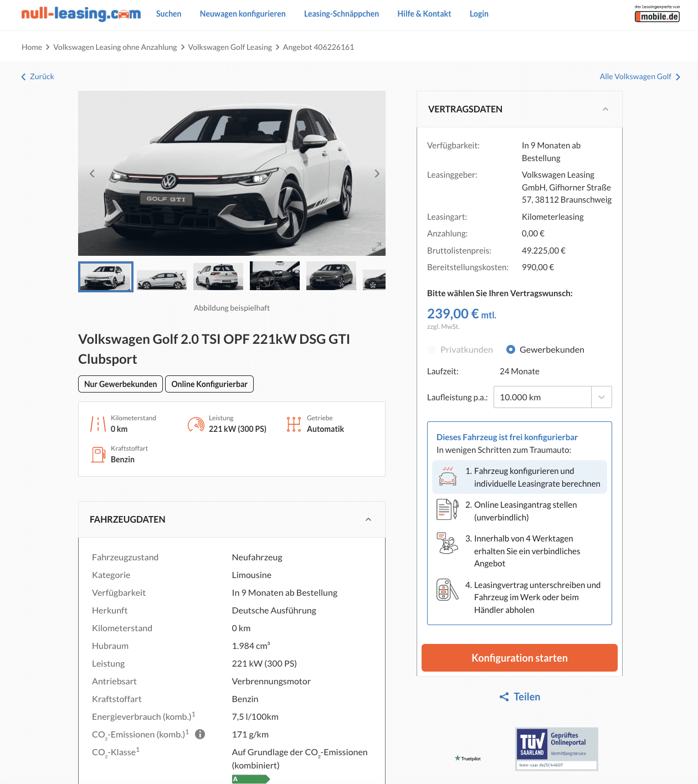The height and width of the screenshot is (784, 698).
Task: Show the next car image arrow
Action: pos(377,173)
